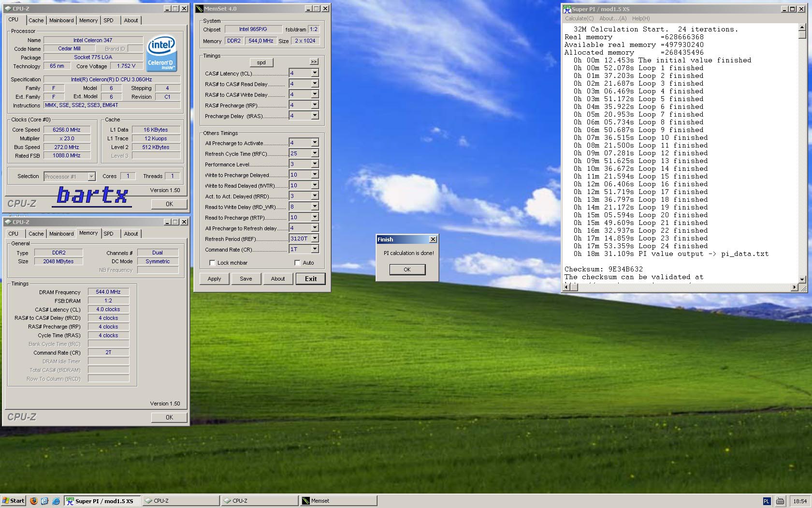
Task: Click OK in top CPU-Z window
Action: point(169,204)
